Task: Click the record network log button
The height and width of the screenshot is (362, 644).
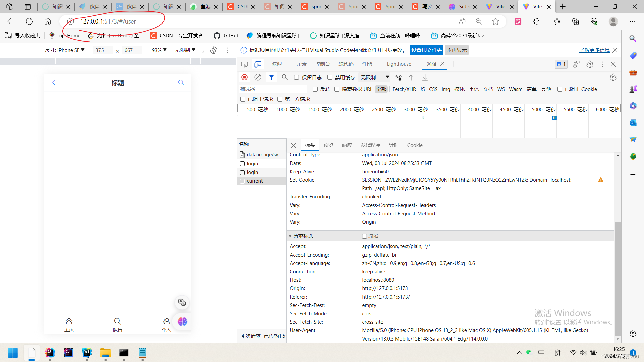Action: (245, 77)
